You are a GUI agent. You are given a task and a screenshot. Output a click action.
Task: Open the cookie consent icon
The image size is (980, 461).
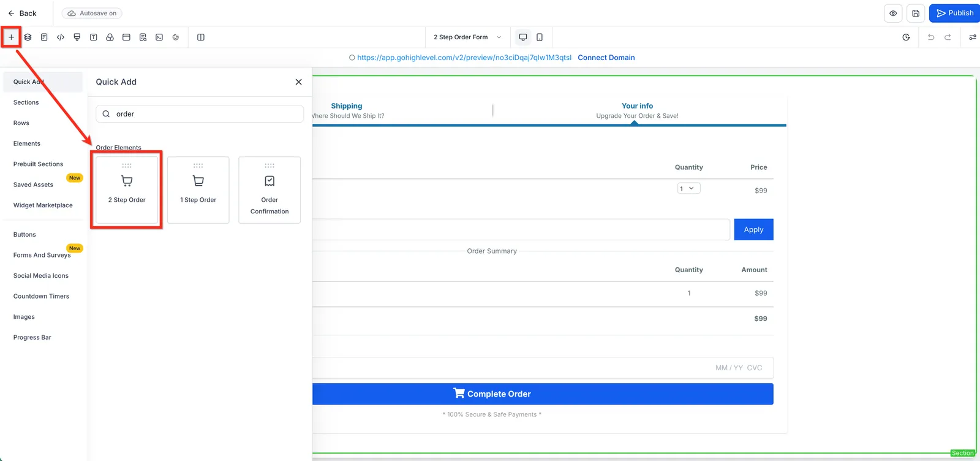(x=176, y=37)
